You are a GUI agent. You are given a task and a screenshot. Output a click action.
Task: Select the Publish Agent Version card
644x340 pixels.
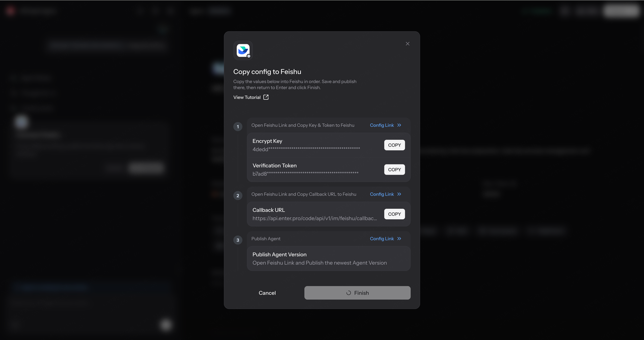tap(329, 259)
